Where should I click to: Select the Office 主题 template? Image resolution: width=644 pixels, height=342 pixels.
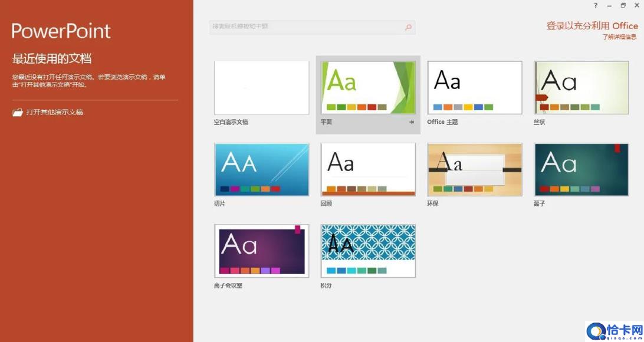click(x=474, y=88)
